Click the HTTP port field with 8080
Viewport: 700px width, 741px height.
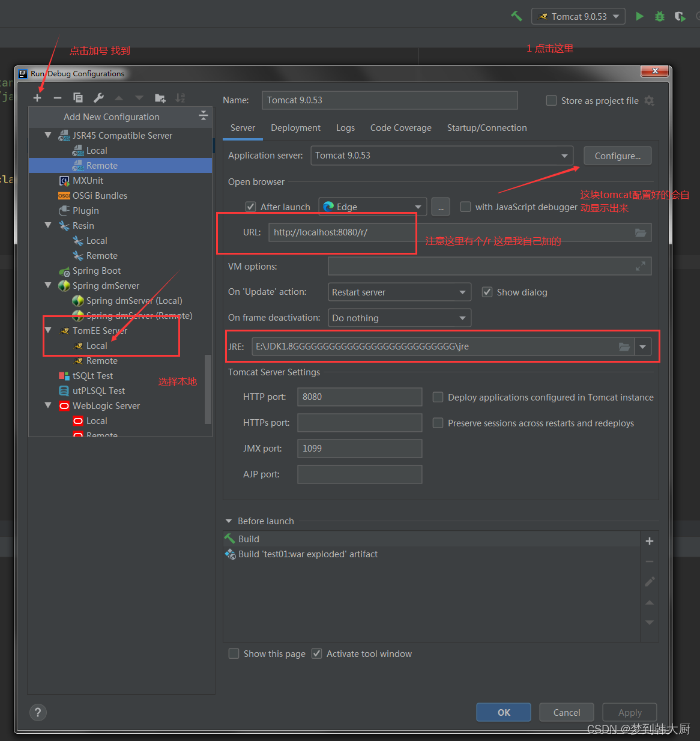point(360,397)
